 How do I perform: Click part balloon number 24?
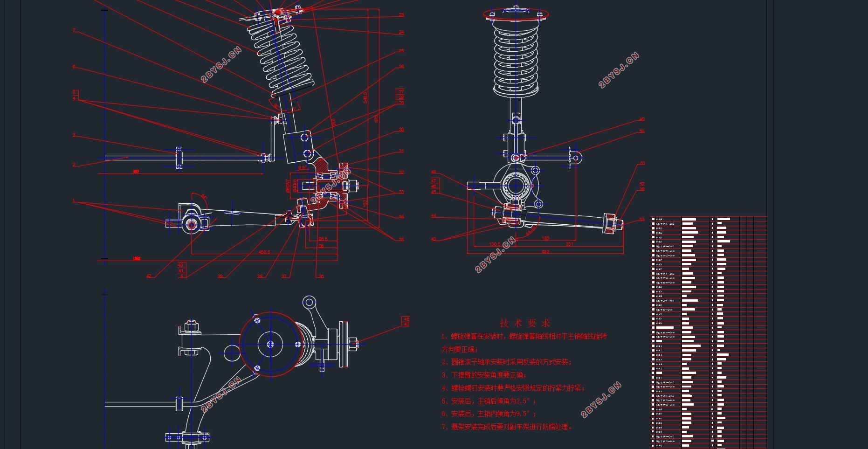(x=401, y=32)
